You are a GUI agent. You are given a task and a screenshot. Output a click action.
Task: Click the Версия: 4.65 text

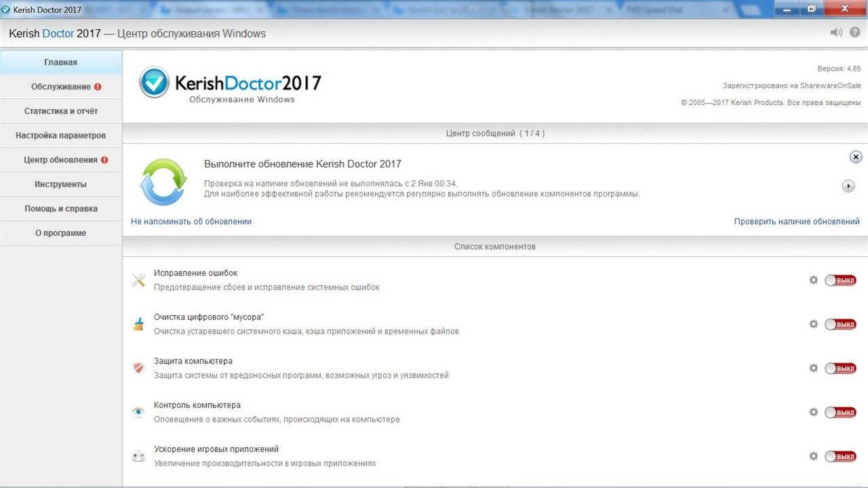[x=839, y=68]
